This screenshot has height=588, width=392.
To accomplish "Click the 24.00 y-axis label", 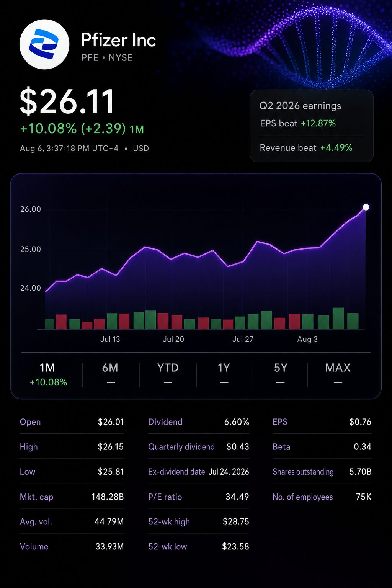I will click(x=31, y=288).
